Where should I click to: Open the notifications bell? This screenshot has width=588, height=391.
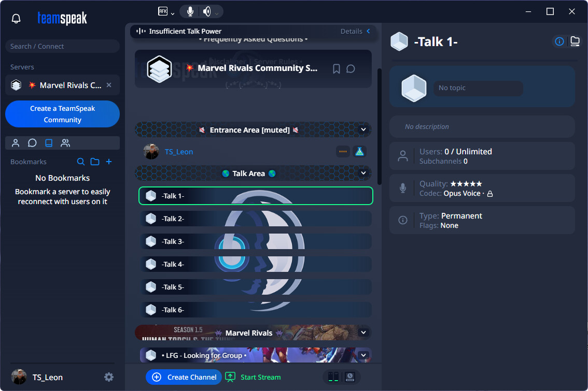tap(16, 19)
